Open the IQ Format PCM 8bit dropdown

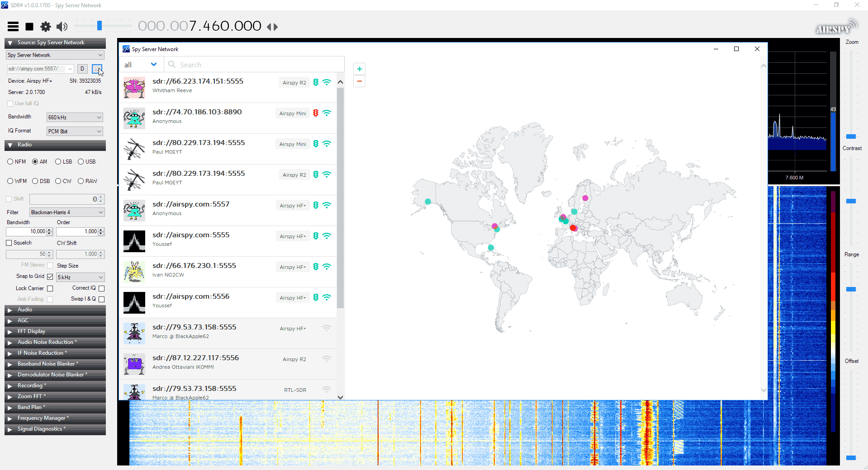tap(75, 132)
